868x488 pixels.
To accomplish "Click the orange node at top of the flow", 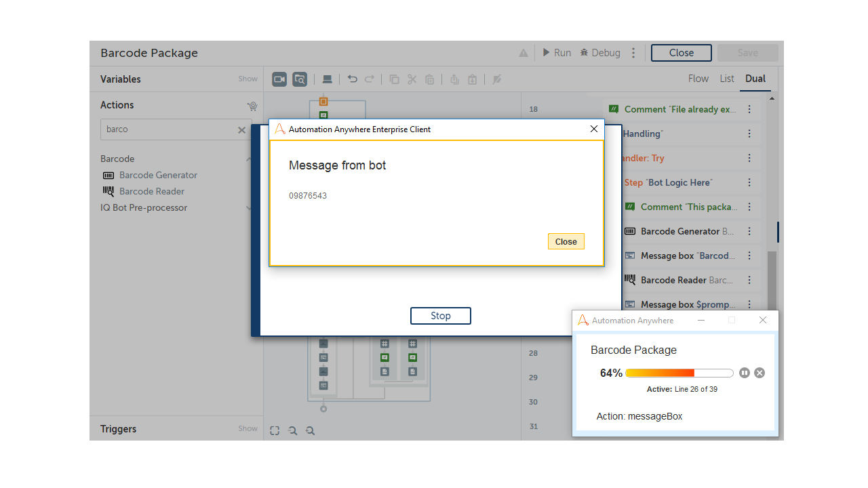I will click(323, 102).
